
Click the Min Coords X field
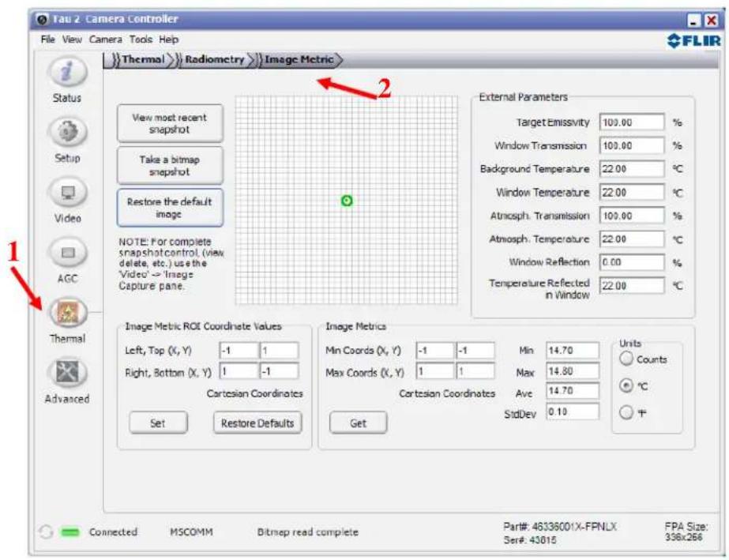[x=435, y=350]
